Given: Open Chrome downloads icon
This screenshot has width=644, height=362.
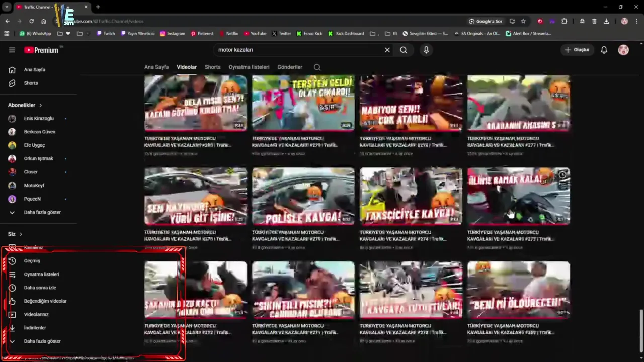Looking at the screenshot, I should click(606, 21).
